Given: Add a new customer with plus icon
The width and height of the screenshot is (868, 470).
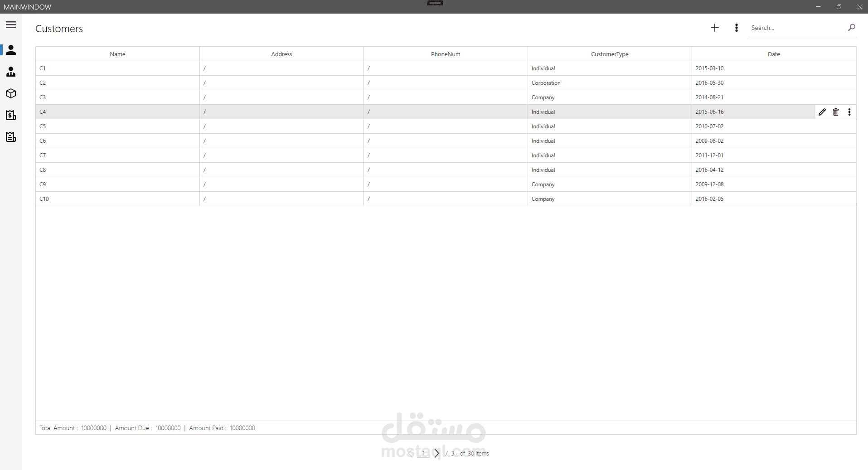Looking at the screenshot, I should point(715,28).
